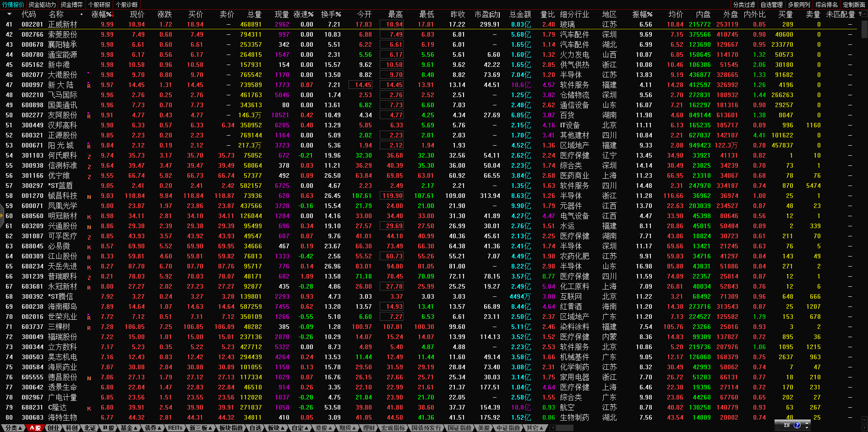Click the N marker next to 铖昌科技
This screenshot has width=868, height=432.
pos(89,197)
